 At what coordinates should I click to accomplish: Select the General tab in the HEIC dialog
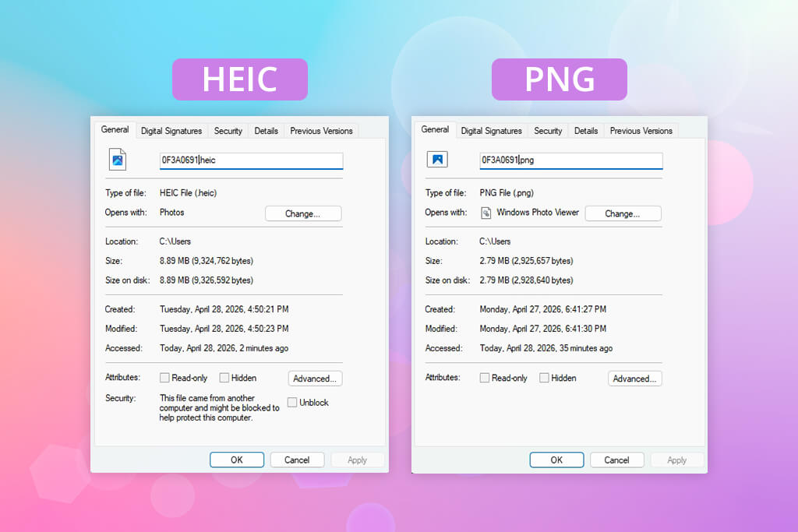click(x=115, y=130)
